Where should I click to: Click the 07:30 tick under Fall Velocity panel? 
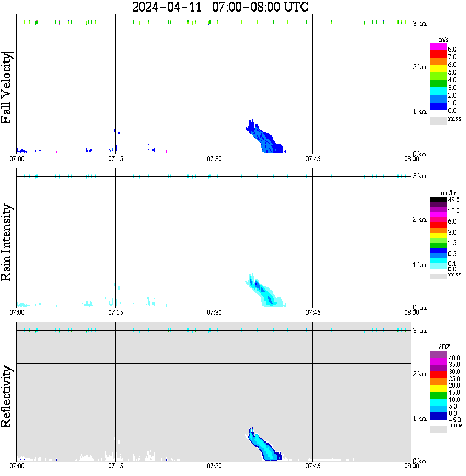pos(214,159)
